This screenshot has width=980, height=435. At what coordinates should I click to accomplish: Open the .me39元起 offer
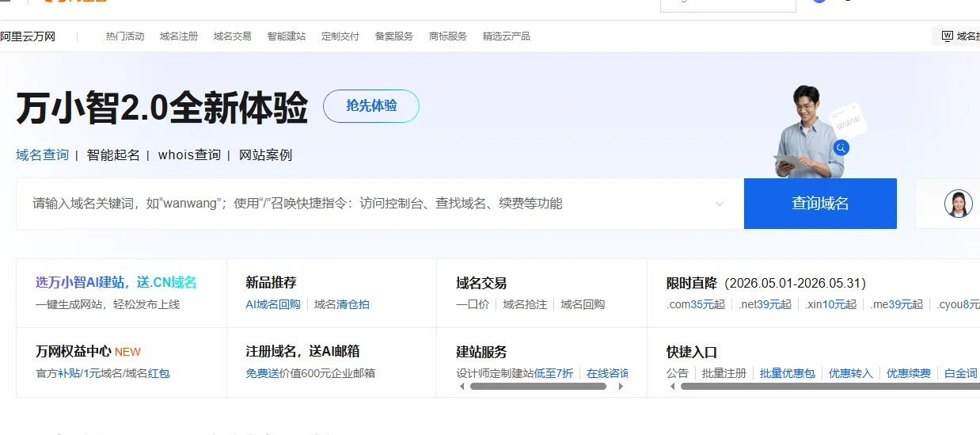897,304
